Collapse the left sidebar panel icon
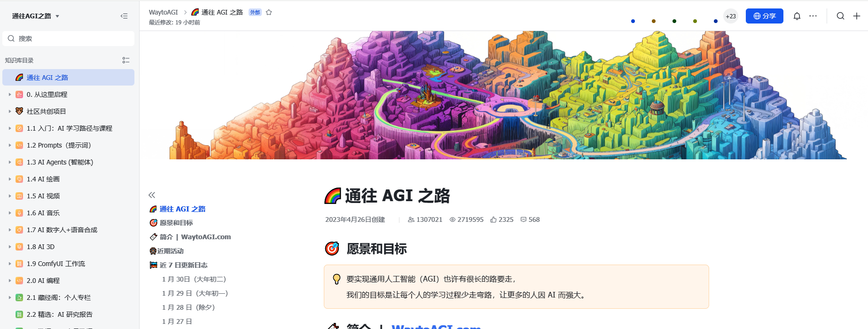 (124, 16)
